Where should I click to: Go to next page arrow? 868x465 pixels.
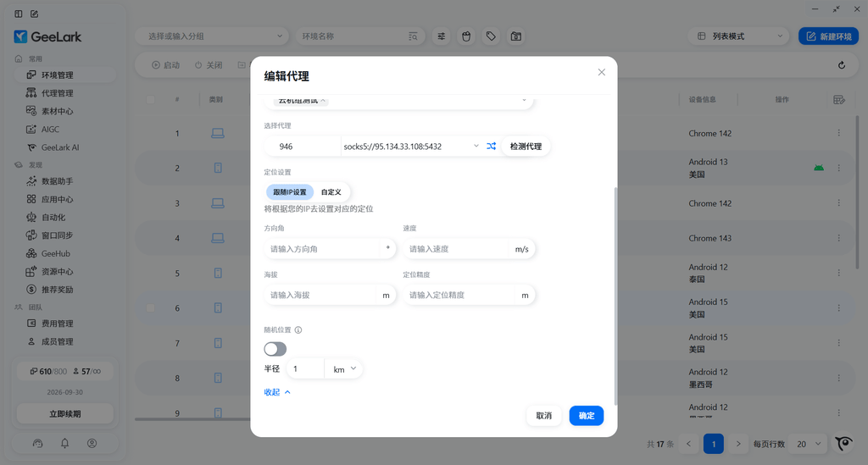pyautogui.click(x=738, y=444)
